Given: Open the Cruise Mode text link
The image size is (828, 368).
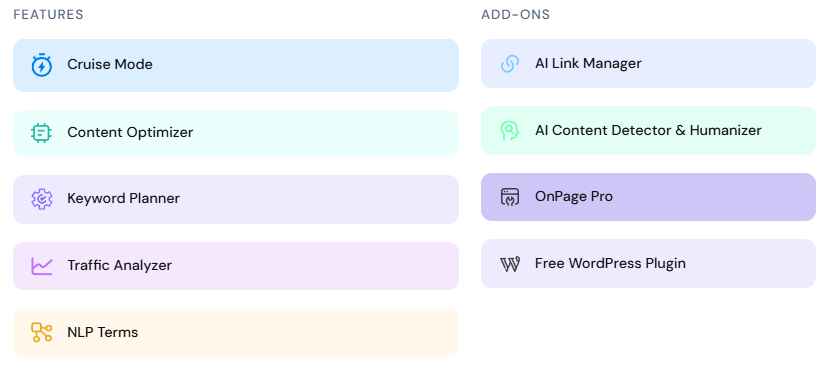Looking at the screenshot, I should pyautogui.click(x=110, y=64).
